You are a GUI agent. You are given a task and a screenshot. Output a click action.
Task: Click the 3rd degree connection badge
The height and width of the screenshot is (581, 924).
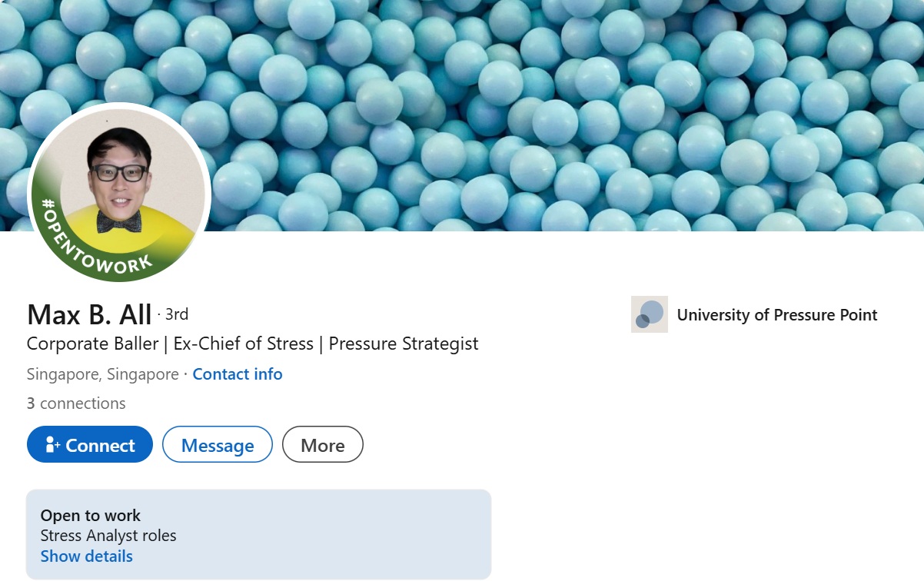(x=177, y=314)
